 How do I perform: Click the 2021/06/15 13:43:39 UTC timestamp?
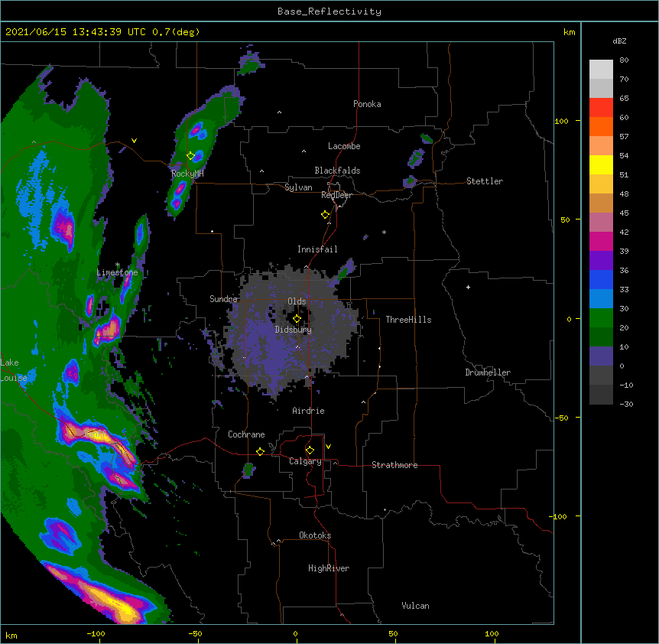tap(76, 32)
